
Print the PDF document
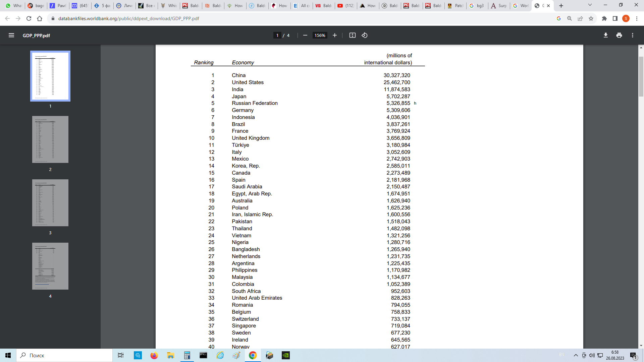pyautogui.click(x=619, y=35)
